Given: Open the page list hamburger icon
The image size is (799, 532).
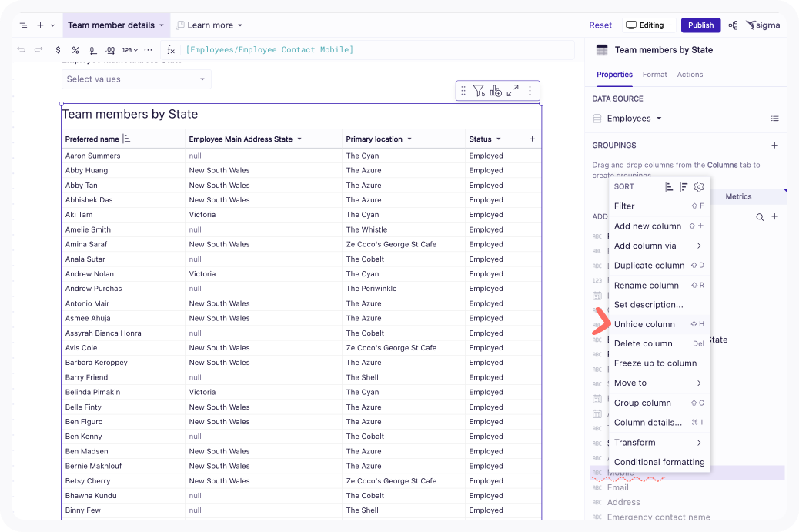Looking at the screenshot, I should pyautogui.click(x=23, y=25).
